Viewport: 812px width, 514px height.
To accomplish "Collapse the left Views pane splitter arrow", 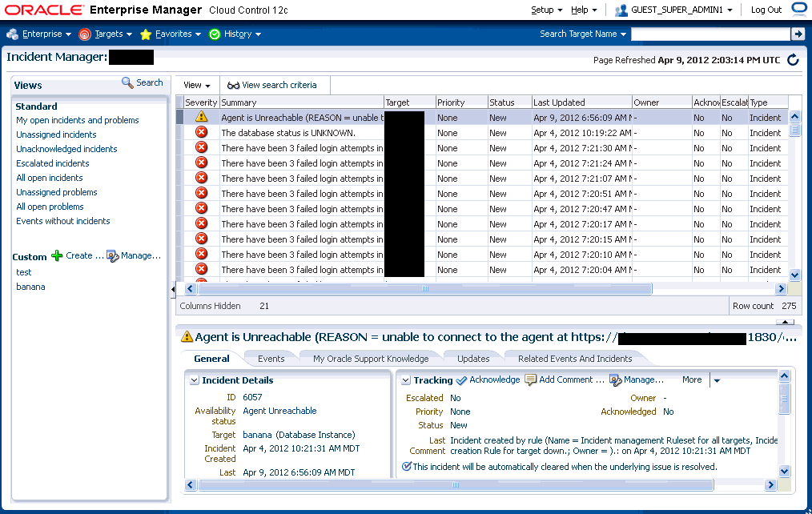I will (172, 289).
